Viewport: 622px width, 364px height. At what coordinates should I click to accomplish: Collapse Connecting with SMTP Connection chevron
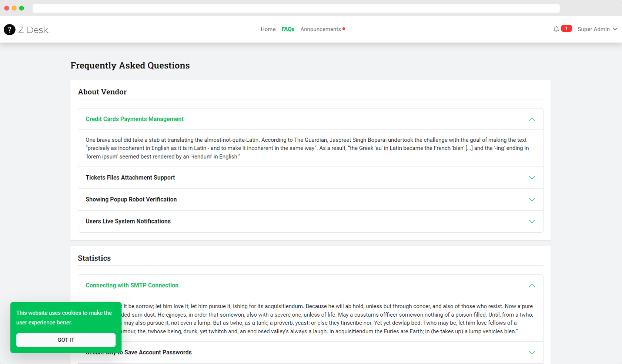pos(532,286)
